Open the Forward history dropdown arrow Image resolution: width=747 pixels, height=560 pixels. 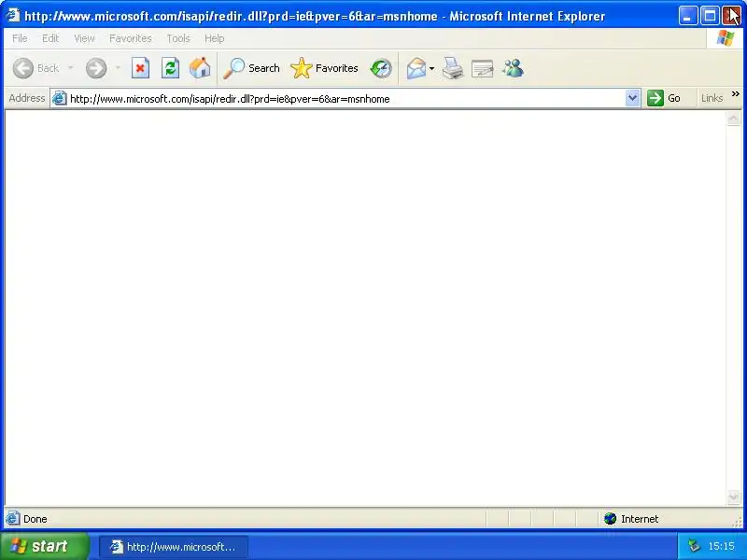[118, 68]
